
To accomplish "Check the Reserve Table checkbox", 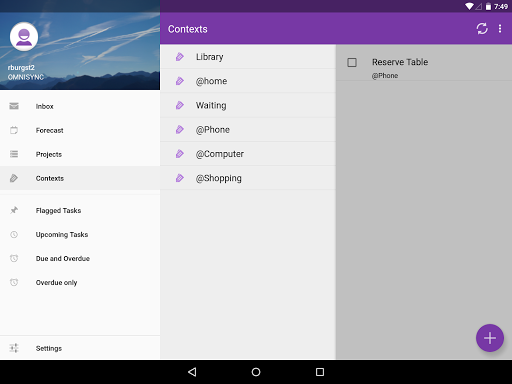I will (352, 62).
